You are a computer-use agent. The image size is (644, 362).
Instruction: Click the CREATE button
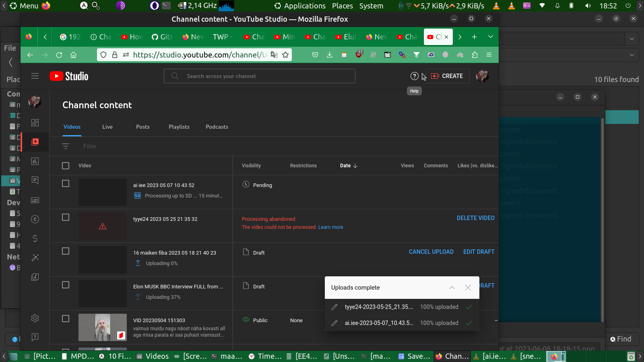[x=447, y=76]
